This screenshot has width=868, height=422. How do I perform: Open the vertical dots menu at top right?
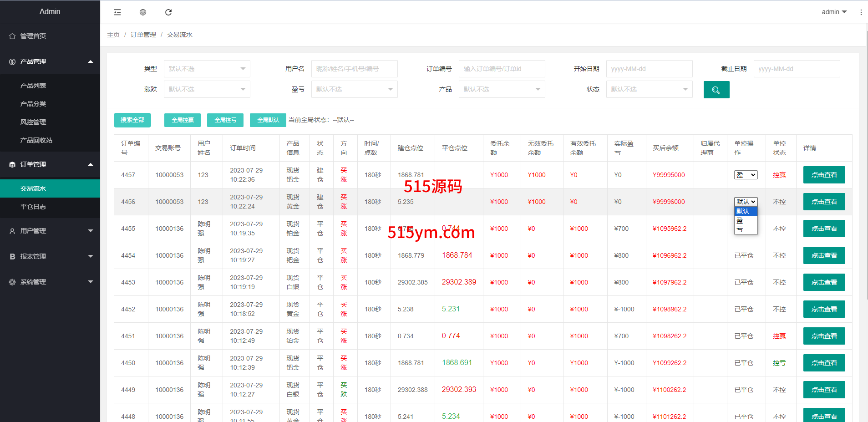coord(861,12)
